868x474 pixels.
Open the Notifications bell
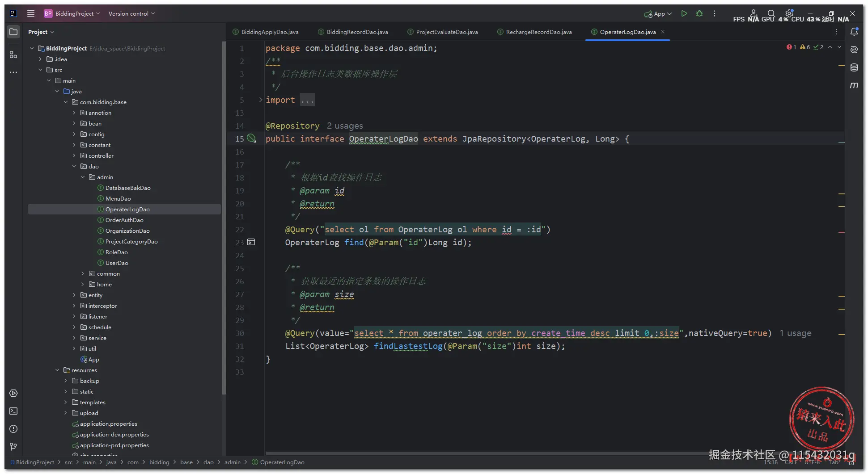click(854, 32)
